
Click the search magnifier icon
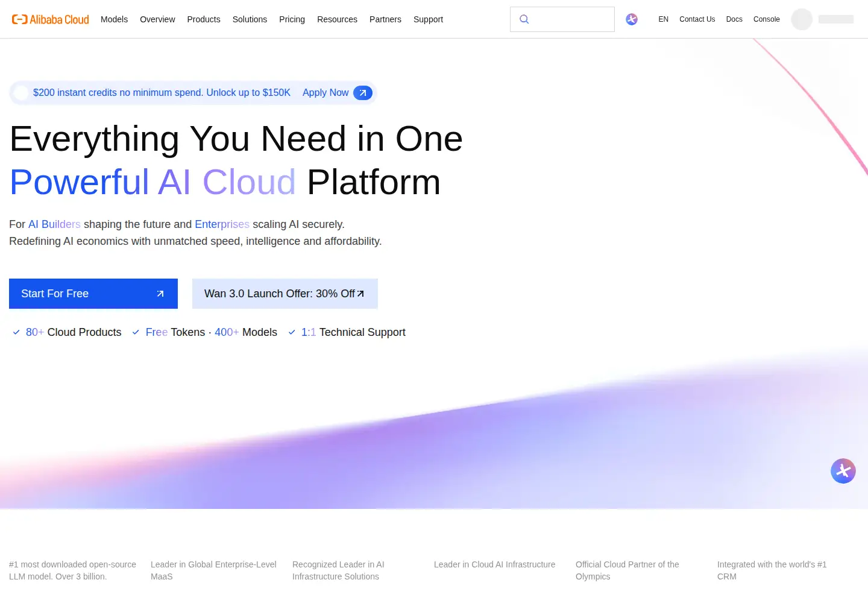524,19
